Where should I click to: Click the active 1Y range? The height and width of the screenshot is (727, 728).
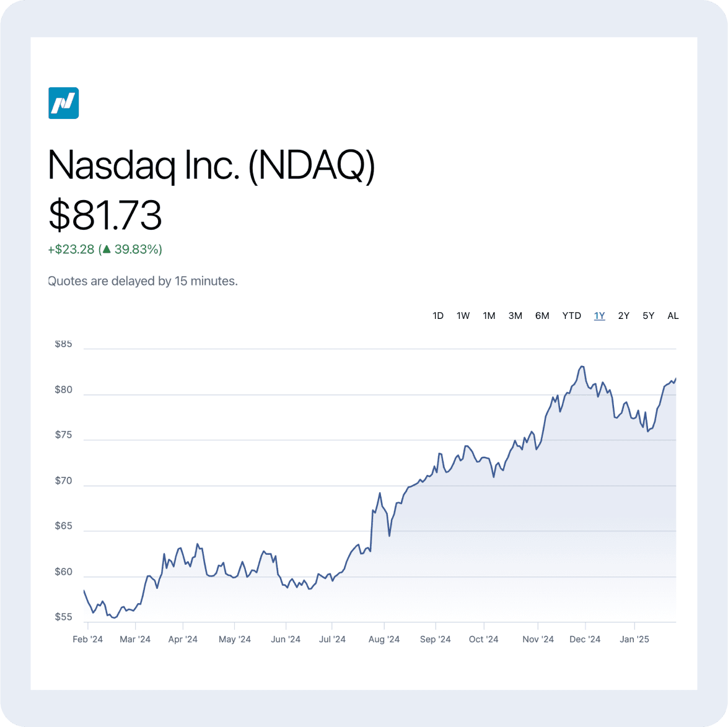point(599,316)
